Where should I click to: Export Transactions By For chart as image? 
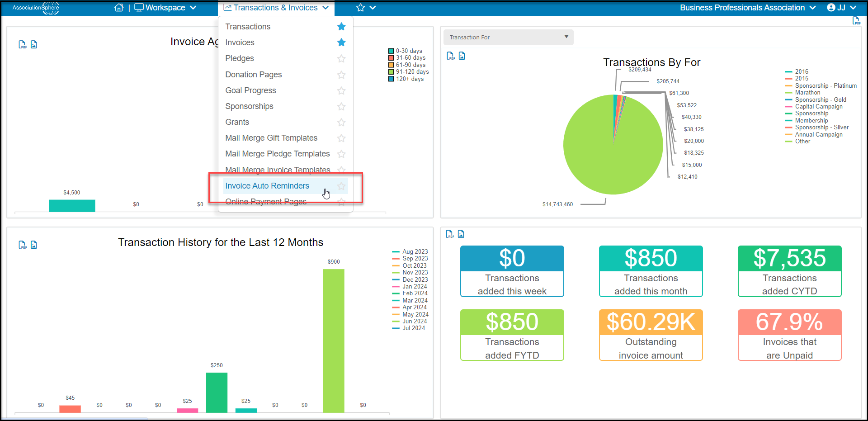[x=462, y=56]
